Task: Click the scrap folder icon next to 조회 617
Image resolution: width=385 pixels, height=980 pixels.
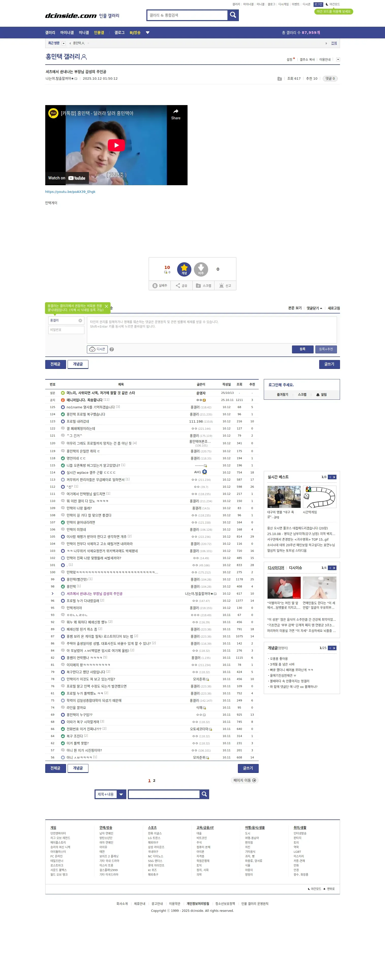Action: [279, 79]
